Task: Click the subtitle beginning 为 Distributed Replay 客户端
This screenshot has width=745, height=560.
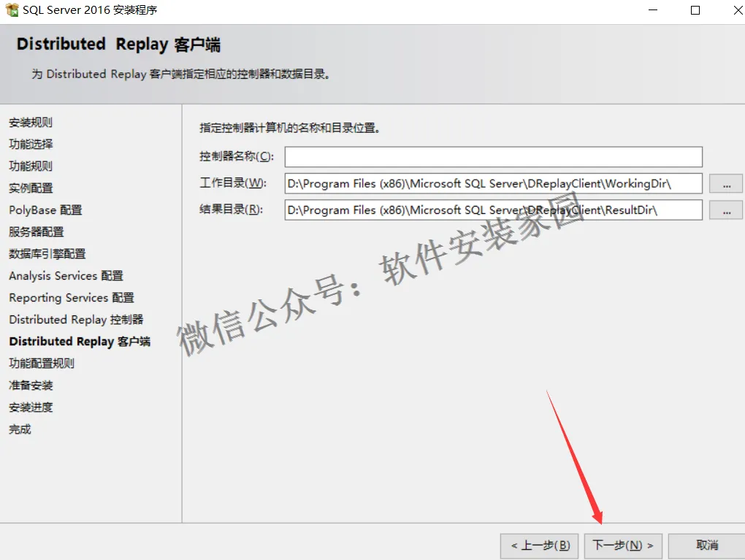Action: click(x=180, y=74)
